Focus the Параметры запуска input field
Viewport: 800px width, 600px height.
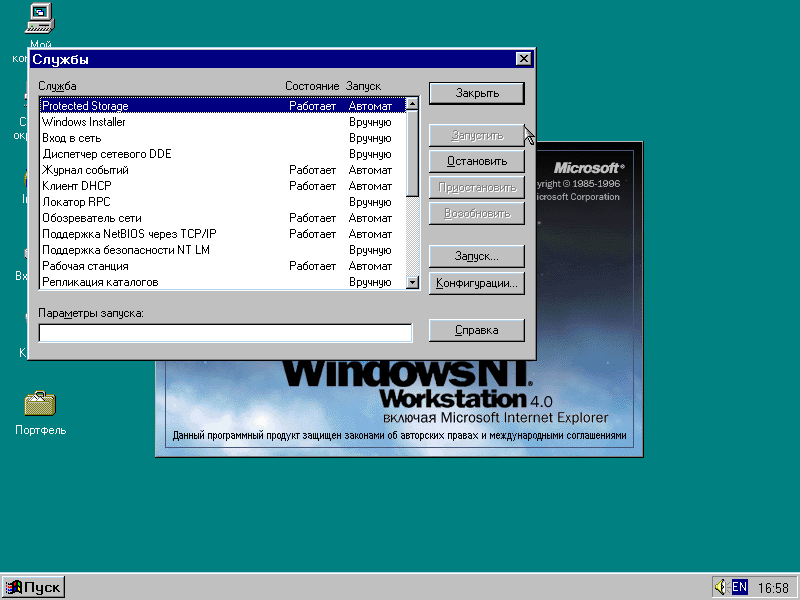pyautogui.click(x=225, y=333)
